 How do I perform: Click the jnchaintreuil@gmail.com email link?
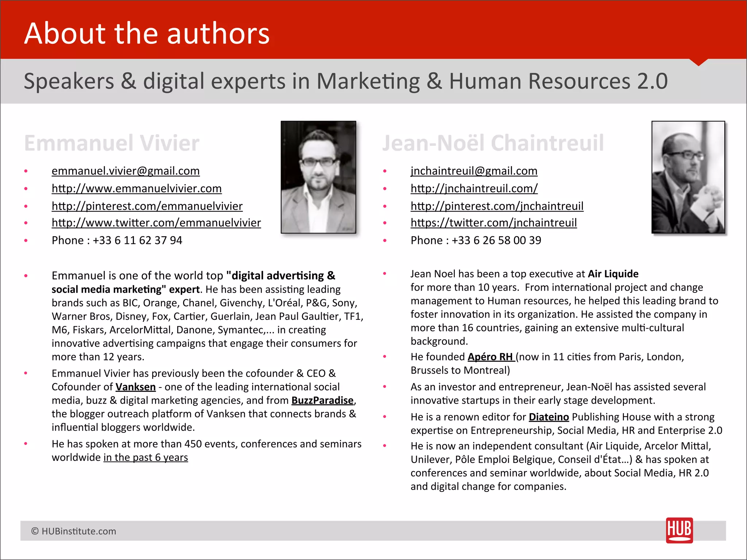[x=474, y=171]
